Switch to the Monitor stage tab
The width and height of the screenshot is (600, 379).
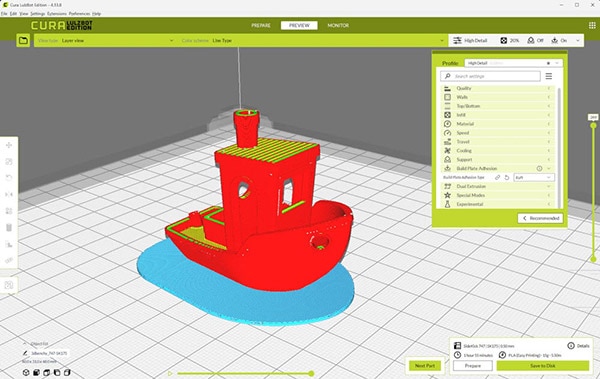pos(338,25)
